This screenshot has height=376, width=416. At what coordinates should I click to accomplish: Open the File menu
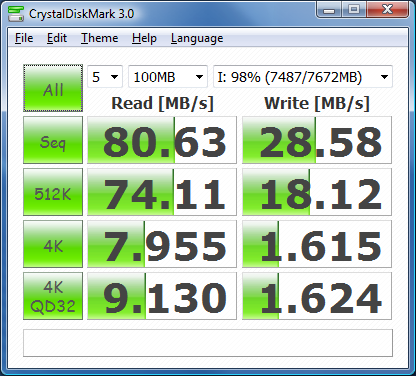24,38
